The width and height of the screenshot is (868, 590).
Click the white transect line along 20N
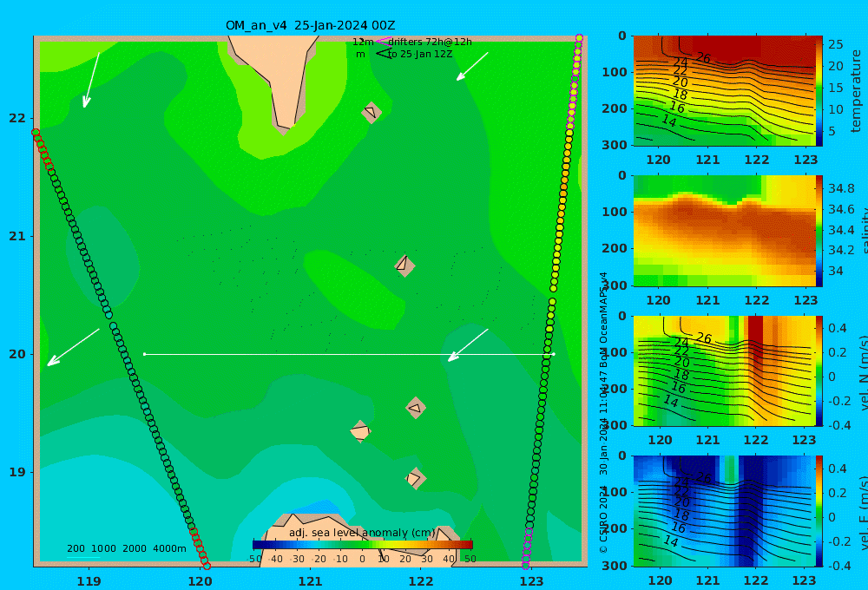pos(349,354)
